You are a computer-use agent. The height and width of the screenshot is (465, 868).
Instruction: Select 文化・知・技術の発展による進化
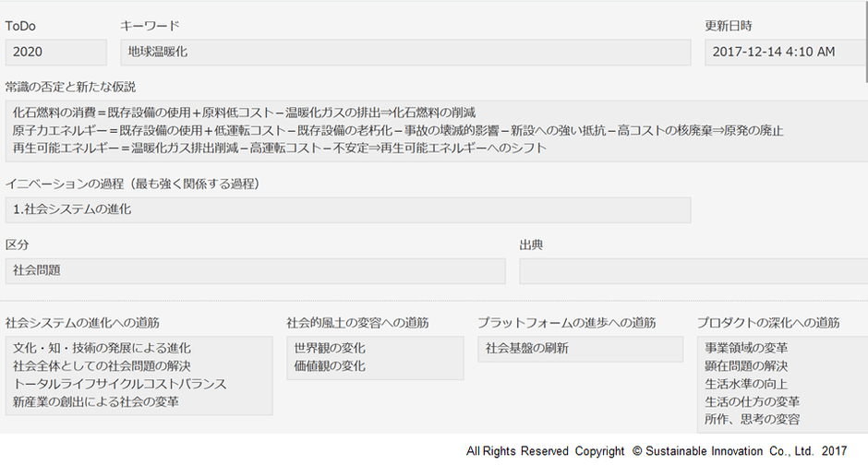(102, 349)
